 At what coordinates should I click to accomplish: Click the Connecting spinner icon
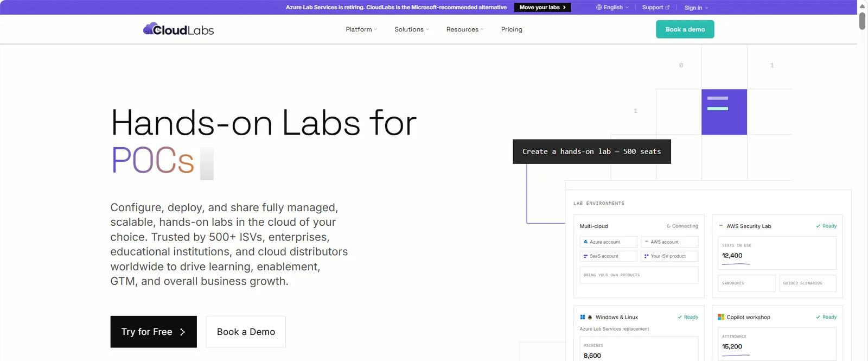click(x=669, y=226)
